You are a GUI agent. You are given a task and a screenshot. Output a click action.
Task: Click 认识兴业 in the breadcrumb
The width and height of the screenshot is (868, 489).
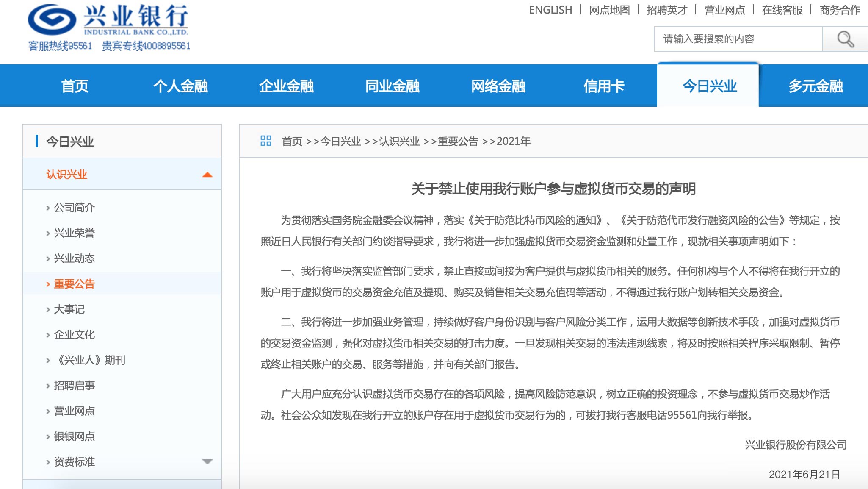click(x=399, y=141)
